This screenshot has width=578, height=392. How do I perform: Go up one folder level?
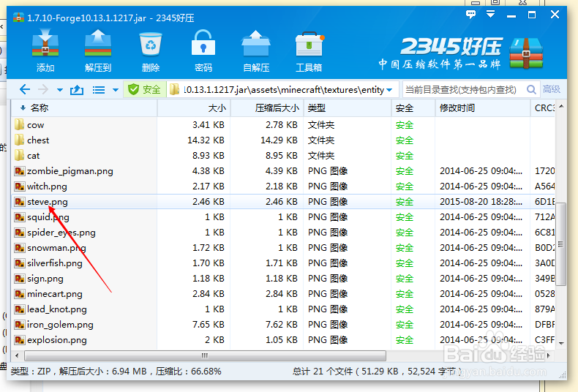(77, 89)
